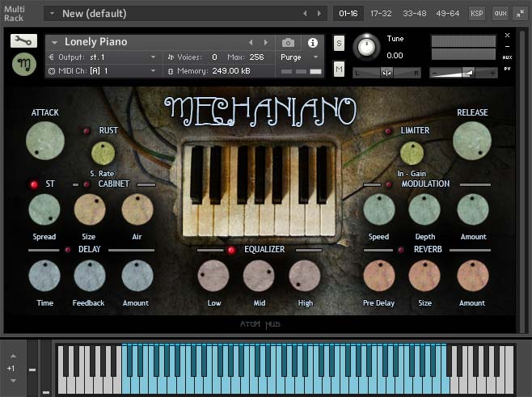Adjust the Delay Feedback knob
532x397 pixels.
(x=90, y=276)
